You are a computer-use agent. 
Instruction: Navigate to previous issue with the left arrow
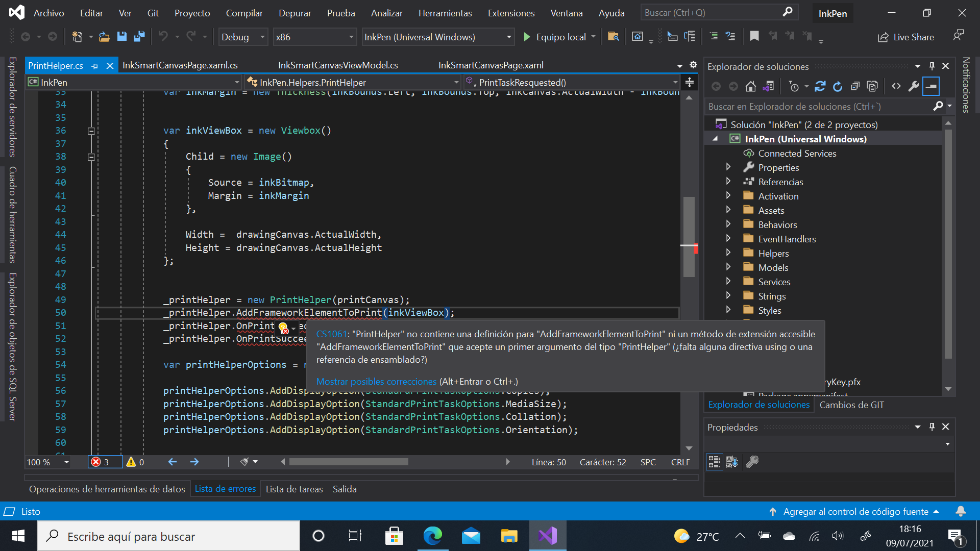173,462
